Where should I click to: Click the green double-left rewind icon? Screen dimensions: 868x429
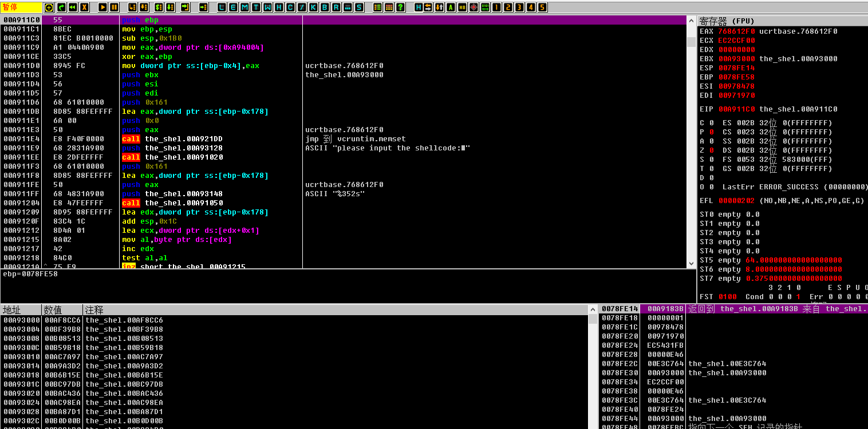tap(73, 7)
